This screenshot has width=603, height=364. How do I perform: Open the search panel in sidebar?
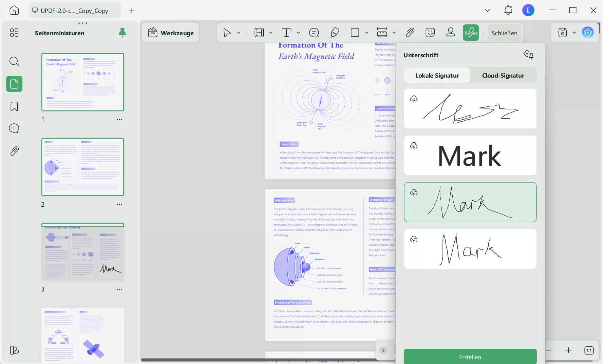14,61
